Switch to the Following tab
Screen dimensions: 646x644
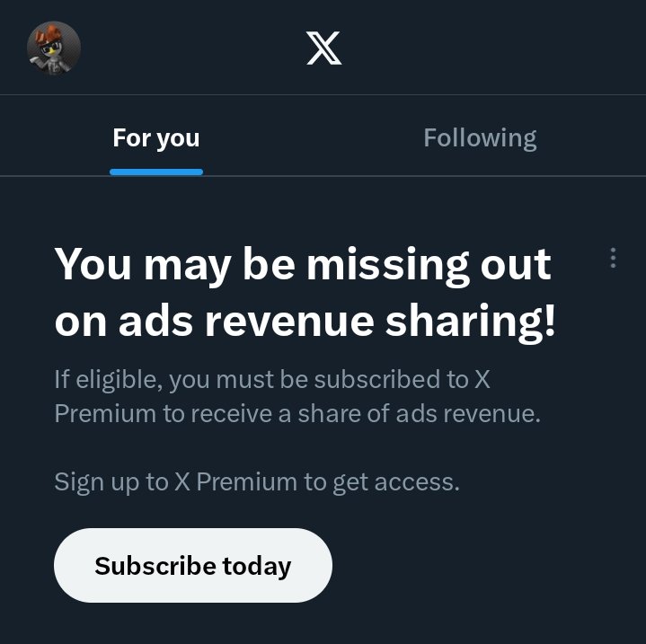coord(480,138)
